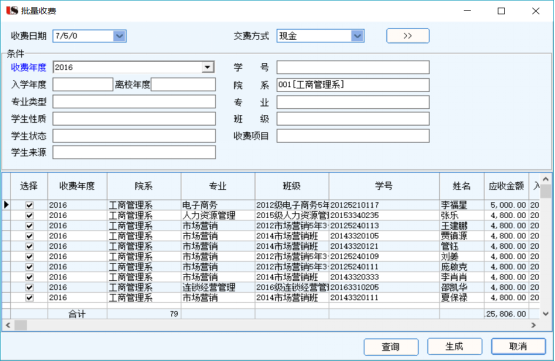Click the 姓名 column header
The width and height of the screenshot is (555, 361).
pos(462,186)
